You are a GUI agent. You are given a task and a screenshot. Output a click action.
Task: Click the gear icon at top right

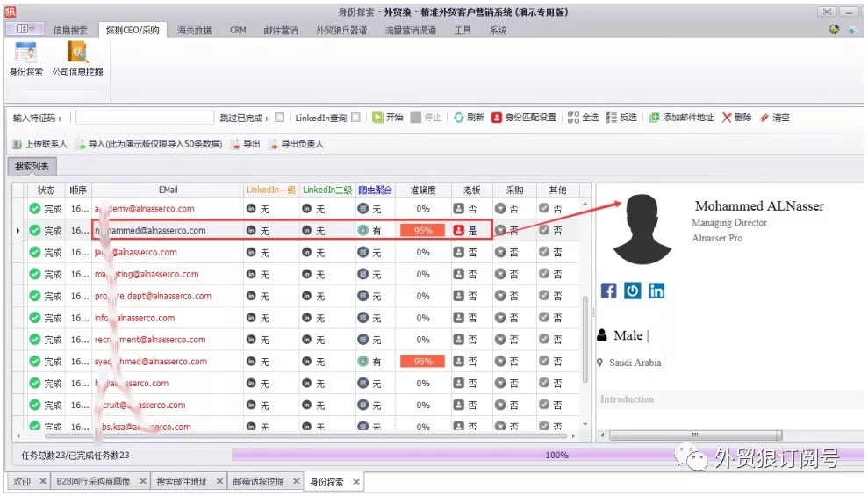point(834,29)
